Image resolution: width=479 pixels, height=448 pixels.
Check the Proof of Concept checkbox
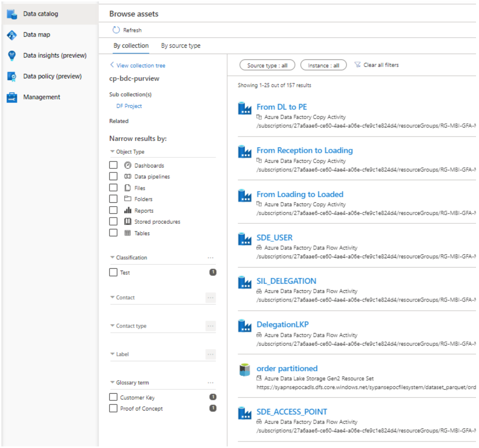click(x=113, y=408)
